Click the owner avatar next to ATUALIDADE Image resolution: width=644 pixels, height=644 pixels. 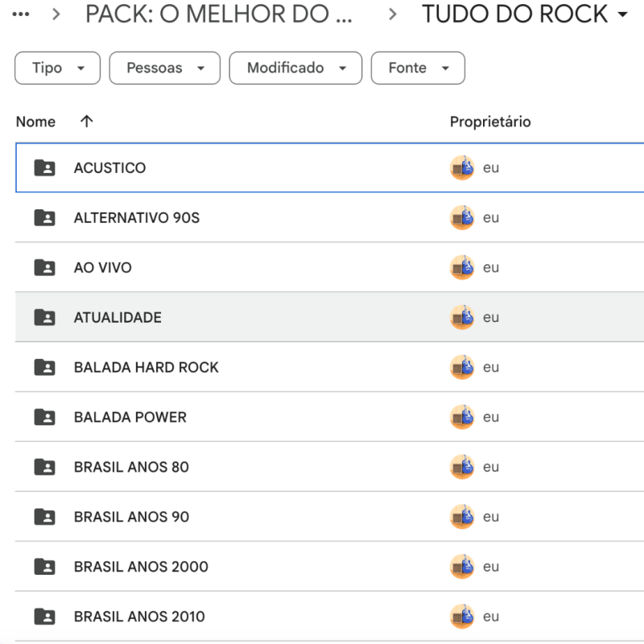pyautogui.click(x=463, y=317)
